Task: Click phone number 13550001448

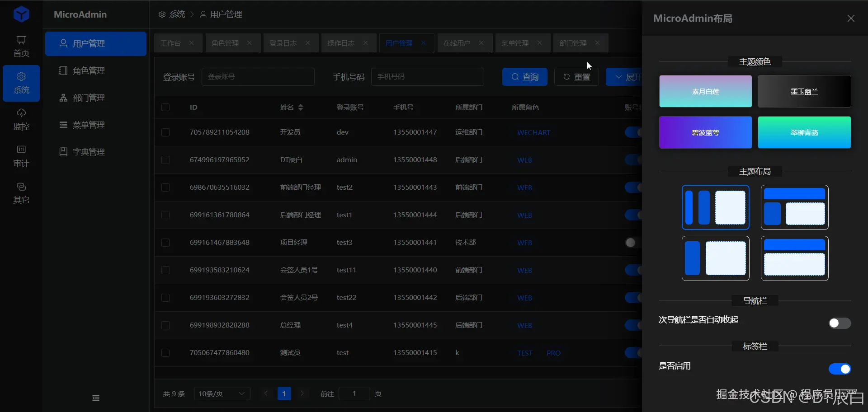Action: tap(415, 160)
